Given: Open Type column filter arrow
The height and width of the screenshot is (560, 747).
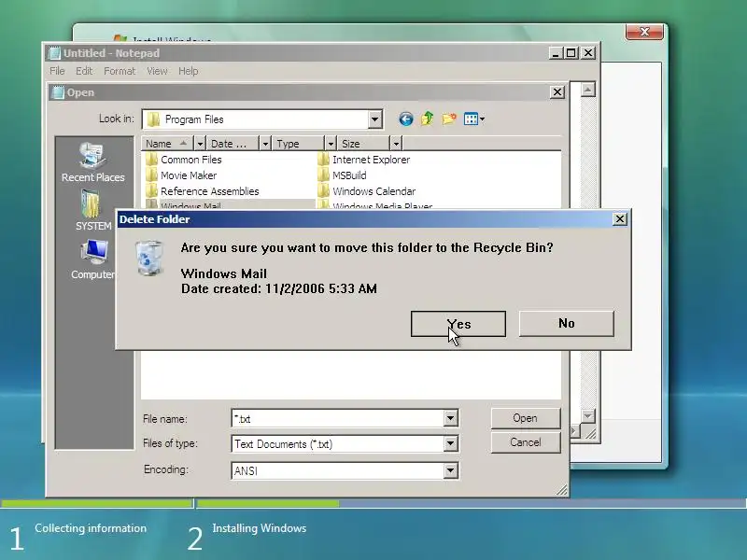Looking at the screenshot, I should [x=331, y=144].
